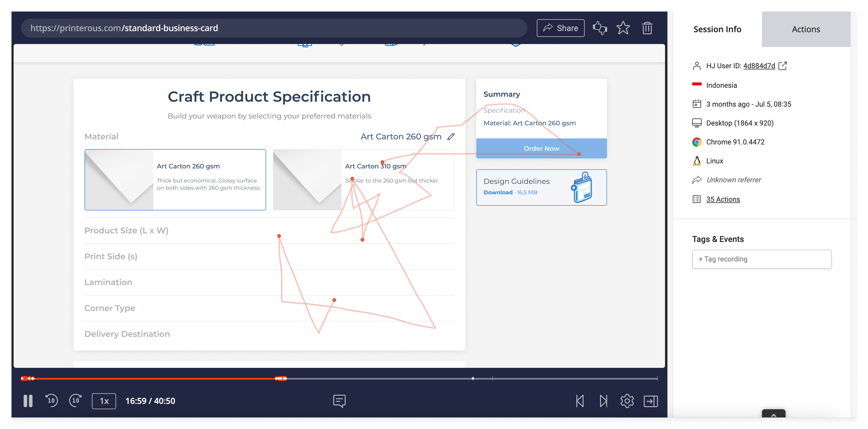
Task: Click the user profile icon
Action: 696,66
